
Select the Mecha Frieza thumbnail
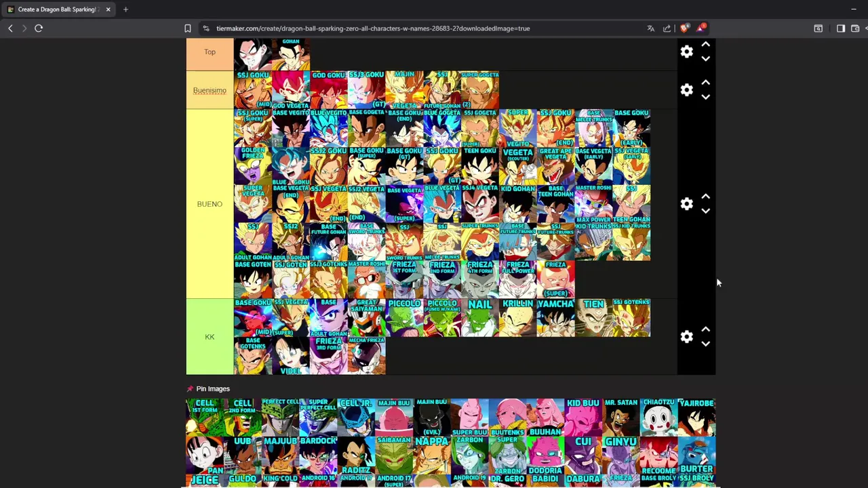[367, 356]
